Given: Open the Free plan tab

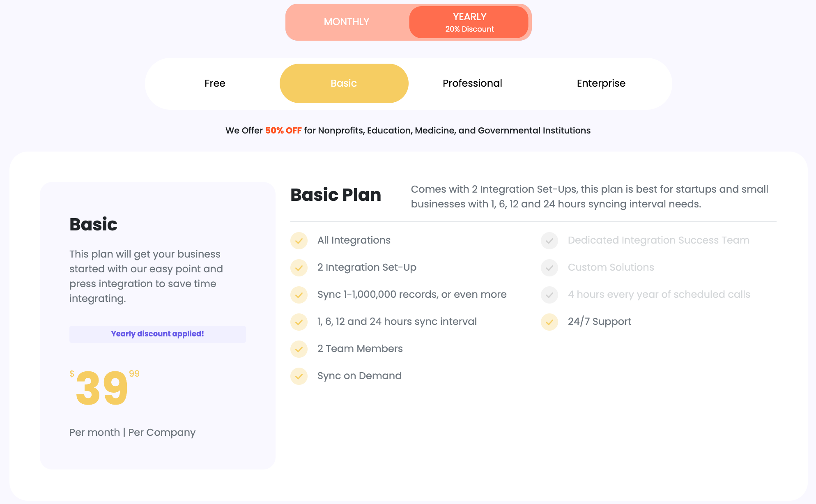Looking at the screenshot, I should click(215, 83).
